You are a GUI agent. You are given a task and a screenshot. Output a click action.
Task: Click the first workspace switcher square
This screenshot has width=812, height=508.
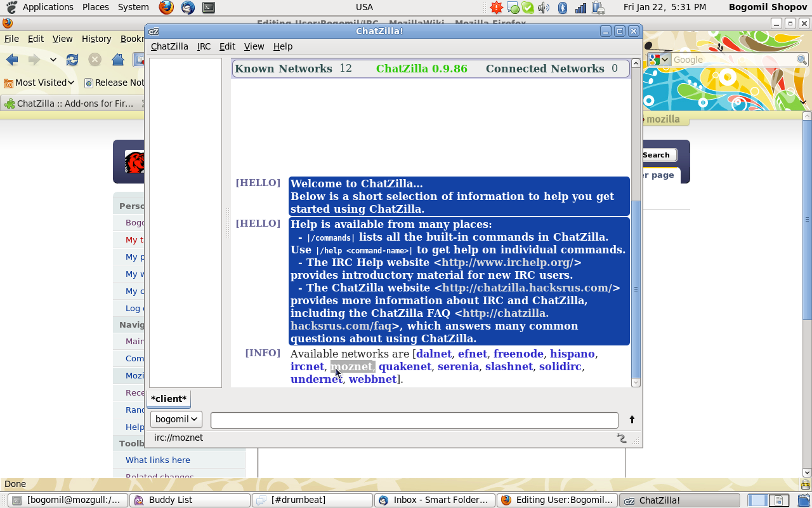coord(757,500)
